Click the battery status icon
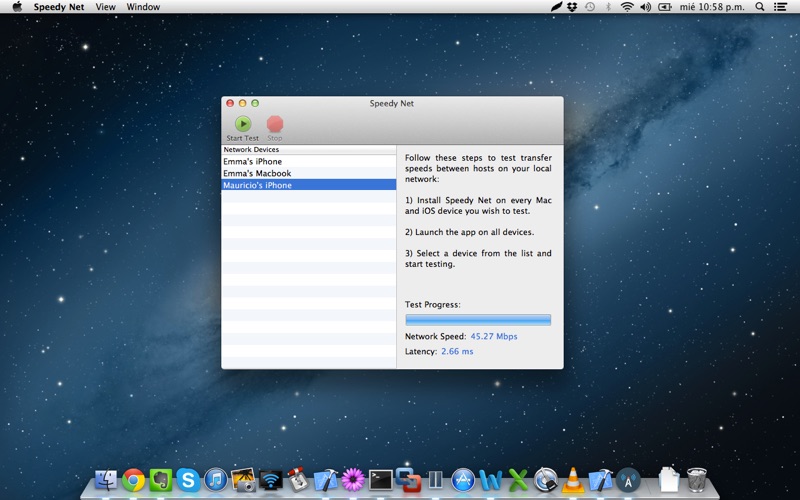The height and width of the screenshot is (500, 800). click(x=664, y=7)
